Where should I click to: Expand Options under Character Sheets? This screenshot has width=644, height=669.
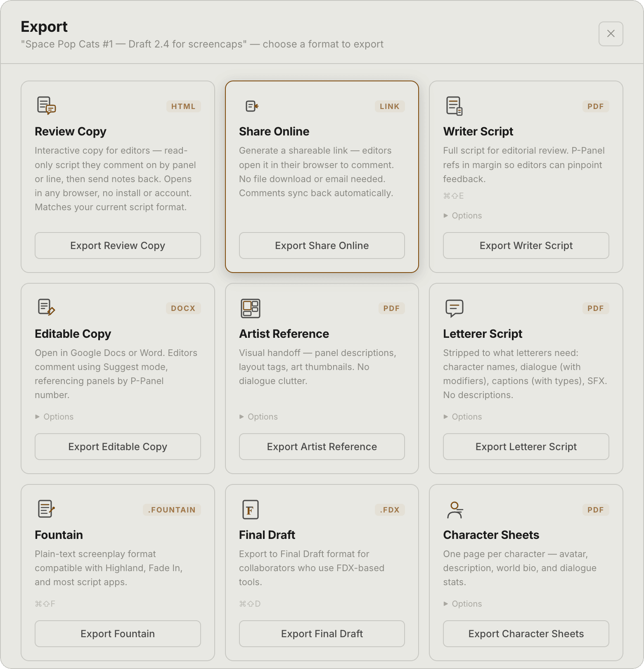[463, 604]
